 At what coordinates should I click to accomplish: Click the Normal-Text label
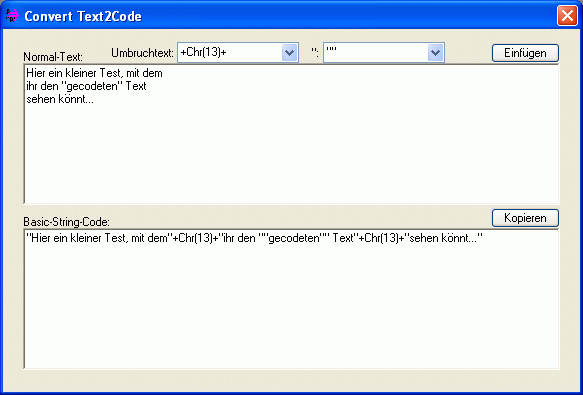pyautogui.click(x=53, y=57)
